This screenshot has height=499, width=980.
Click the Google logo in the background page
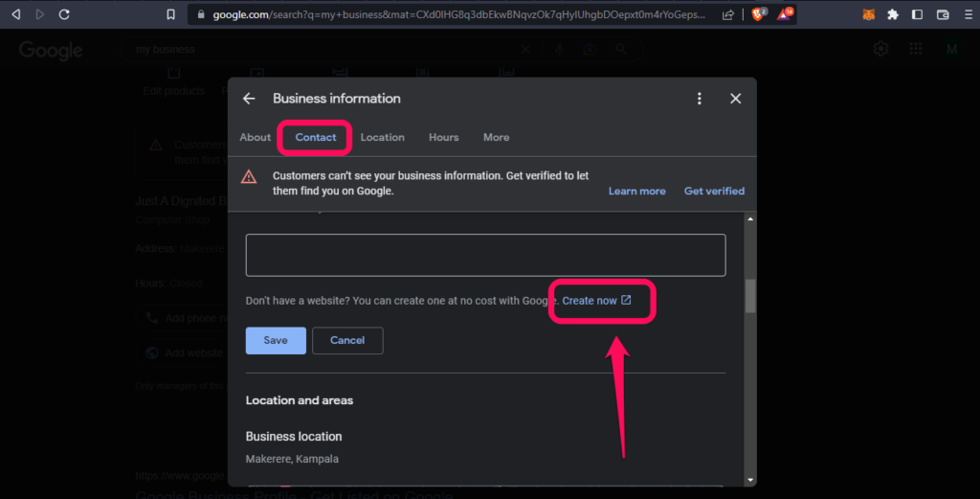51,50
